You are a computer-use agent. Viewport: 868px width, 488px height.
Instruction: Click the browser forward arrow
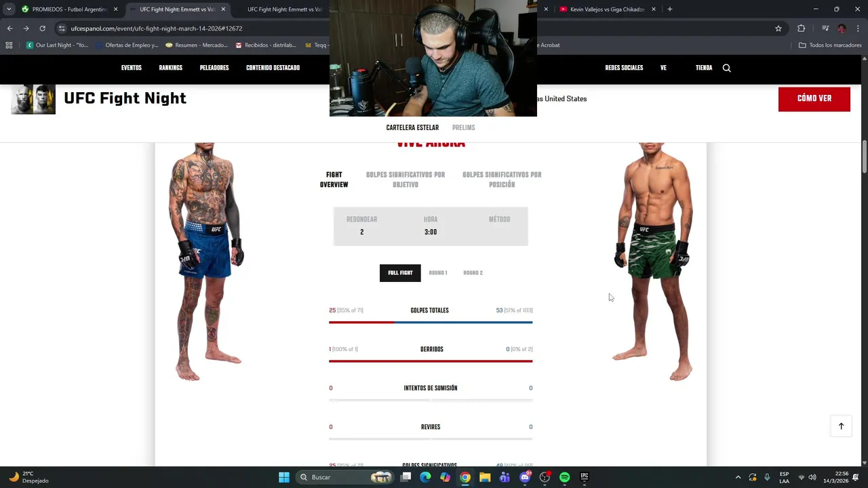(x=26, y=28)
